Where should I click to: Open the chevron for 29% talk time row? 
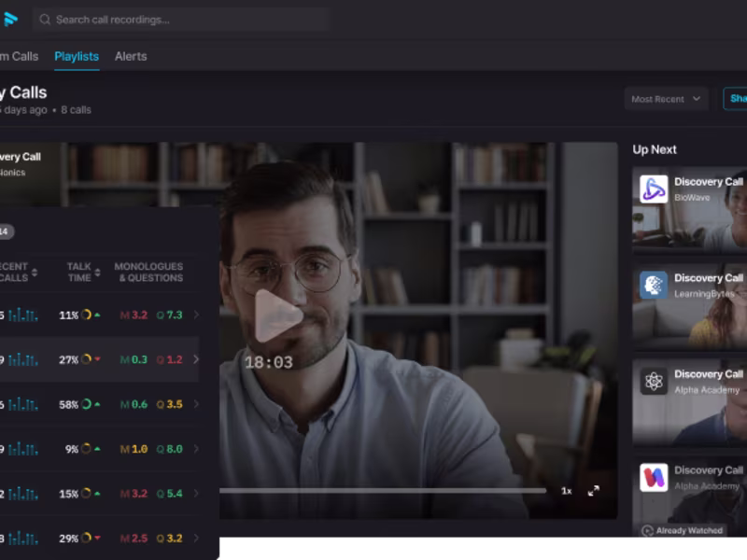point(196,539)
